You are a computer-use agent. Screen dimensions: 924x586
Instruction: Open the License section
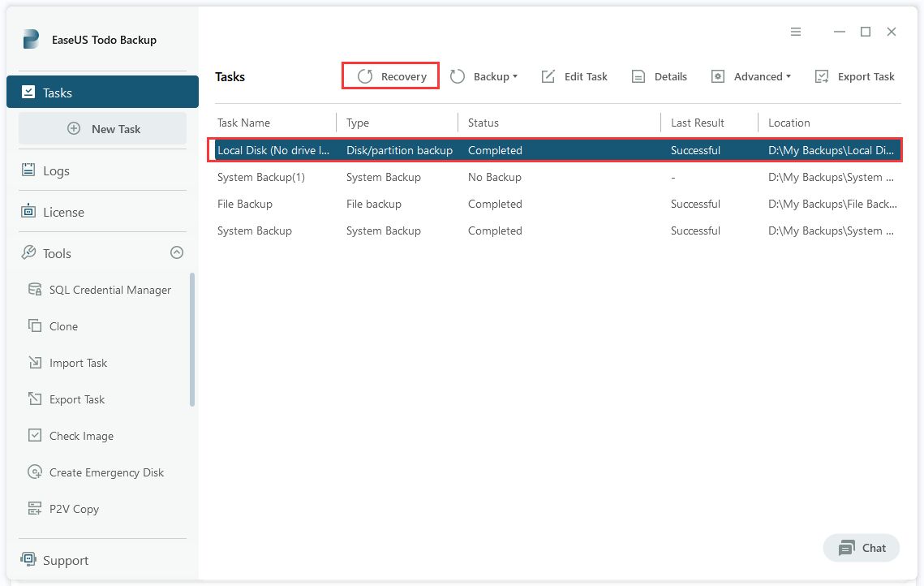62,212
